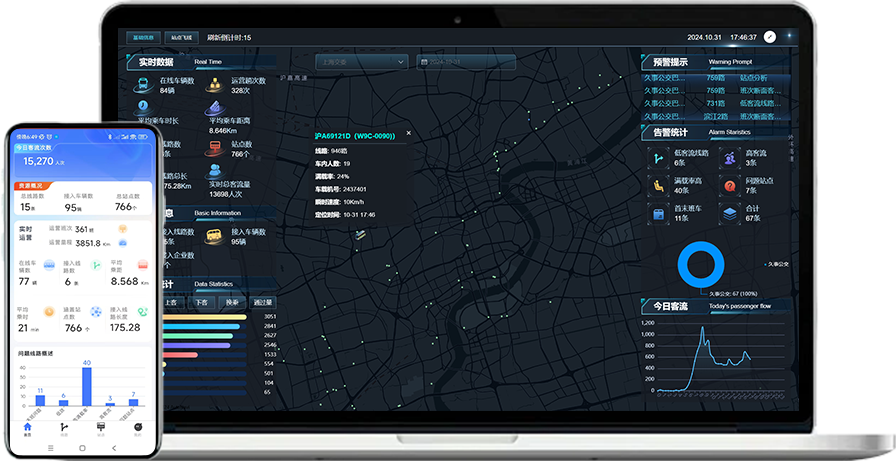This screenshot has width=896, height=461.
Task: Click the connected vehicles yellow bus icon
Action: pyautogui.click(x=214, y=236)
